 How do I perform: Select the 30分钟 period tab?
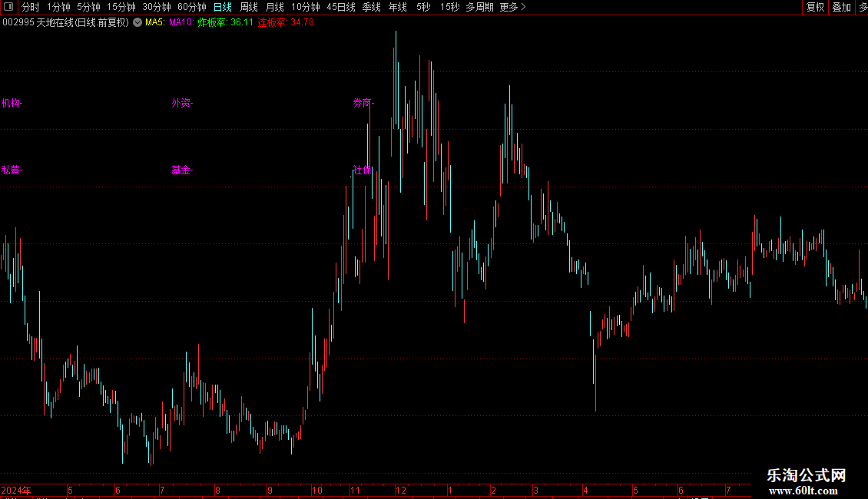(156, 7)
